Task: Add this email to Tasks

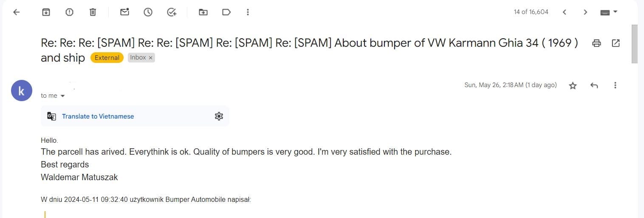Action: [x=172, y=12]
